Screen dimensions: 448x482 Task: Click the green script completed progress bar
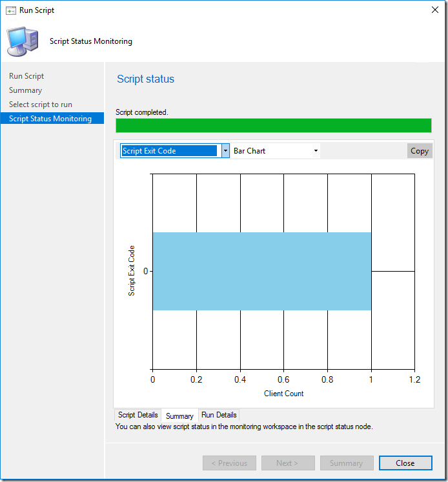(273, 125)
